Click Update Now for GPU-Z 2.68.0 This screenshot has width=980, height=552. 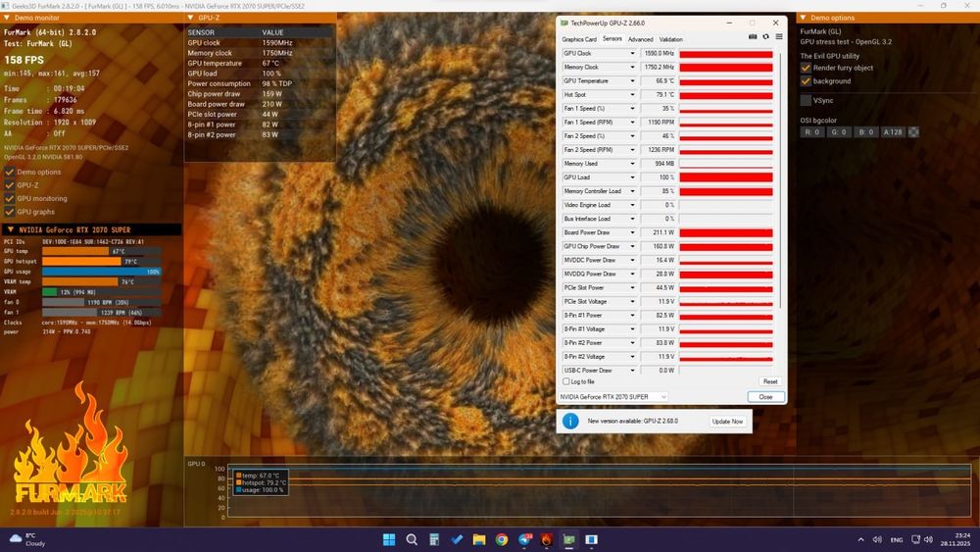coord(727,422)
